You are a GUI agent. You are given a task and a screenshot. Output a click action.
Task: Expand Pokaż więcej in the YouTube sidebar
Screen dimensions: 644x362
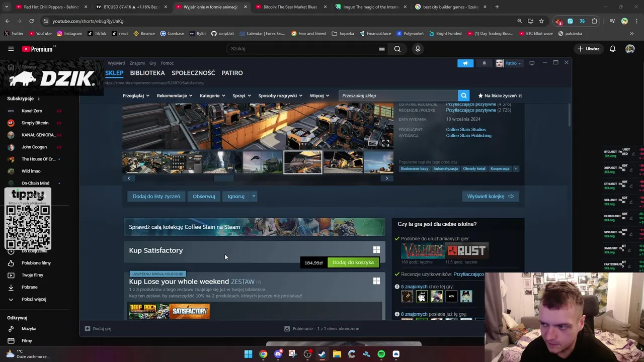[x=34, y=299]
